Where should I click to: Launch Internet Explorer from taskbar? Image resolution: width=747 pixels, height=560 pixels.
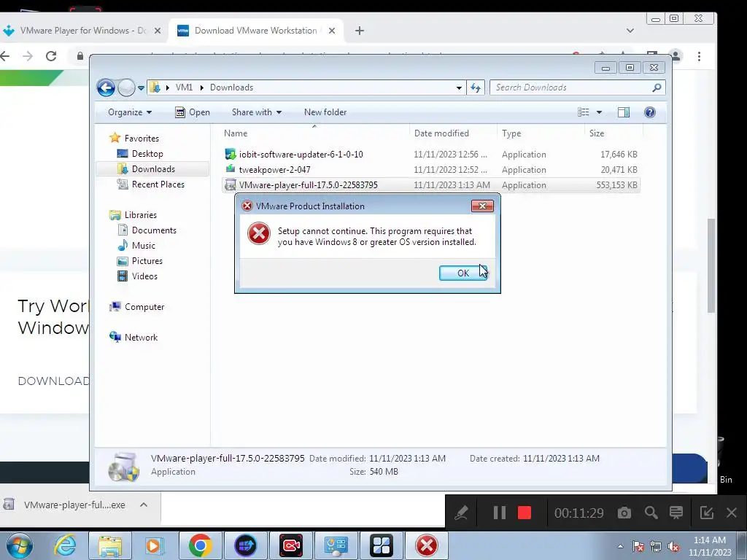66,545
